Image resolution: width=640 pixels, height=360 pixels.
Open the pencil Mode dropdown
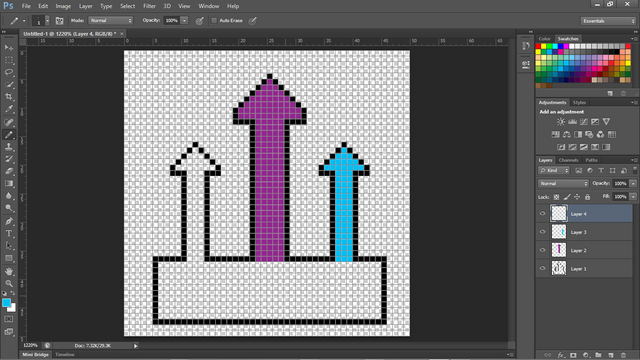click(111, 20)
